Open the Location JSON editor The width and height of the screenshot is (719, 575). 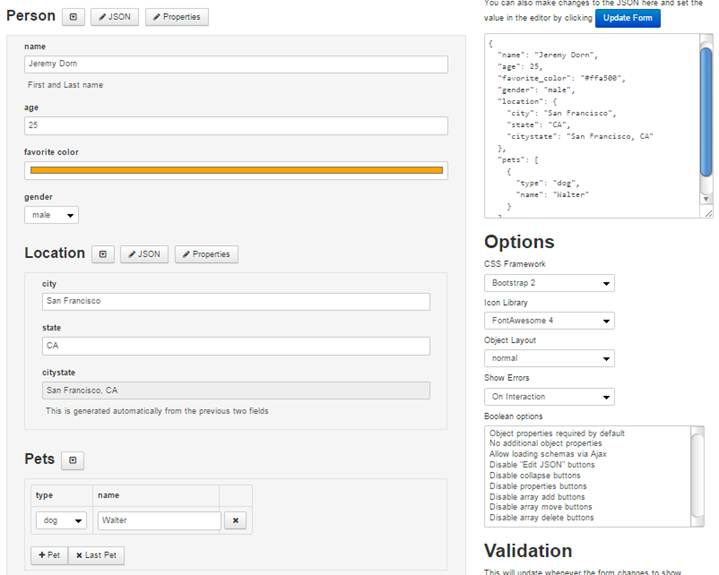point(144,254)
